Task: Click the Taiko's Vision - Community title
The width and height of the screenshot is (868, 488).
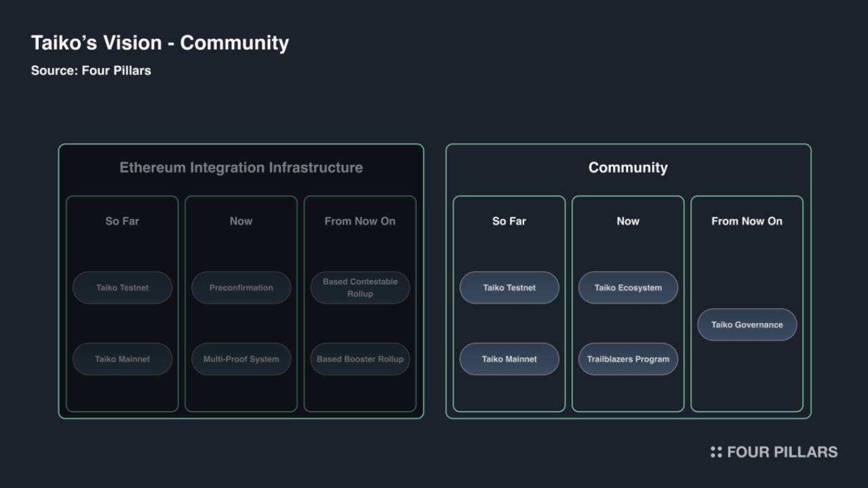Action: tap(160, 43)
